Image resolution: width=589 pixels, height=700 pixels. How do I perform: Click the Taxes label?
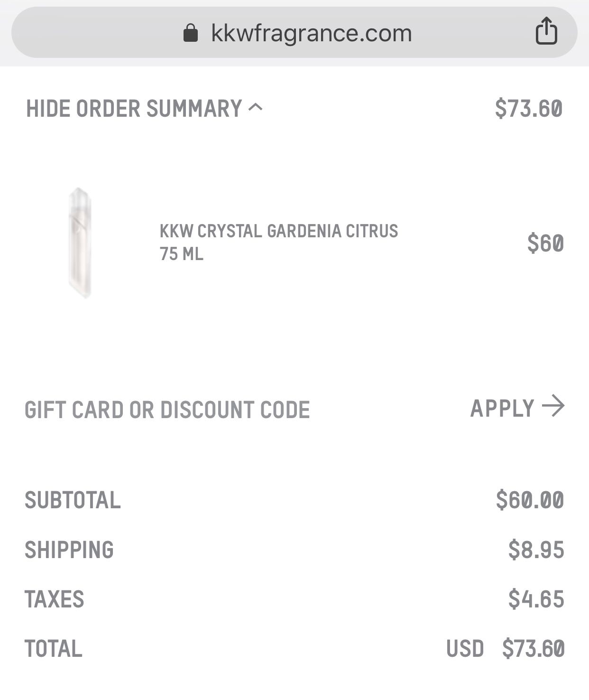click(x=55, y=599)
